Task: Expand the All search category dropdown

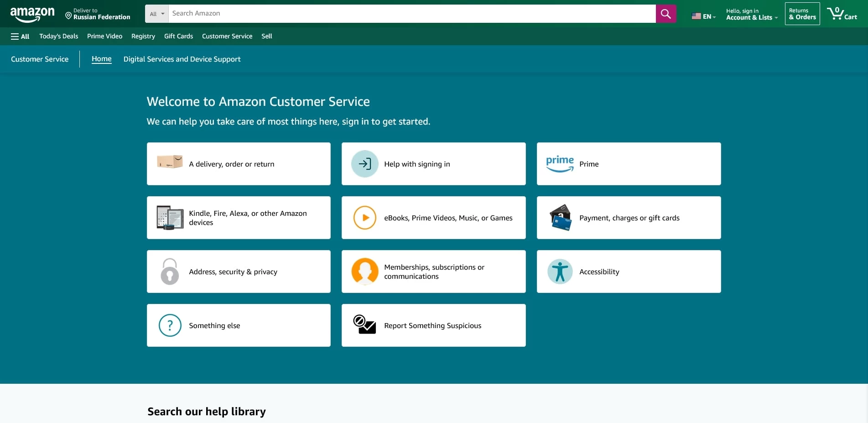Action: tap(157, 14)
